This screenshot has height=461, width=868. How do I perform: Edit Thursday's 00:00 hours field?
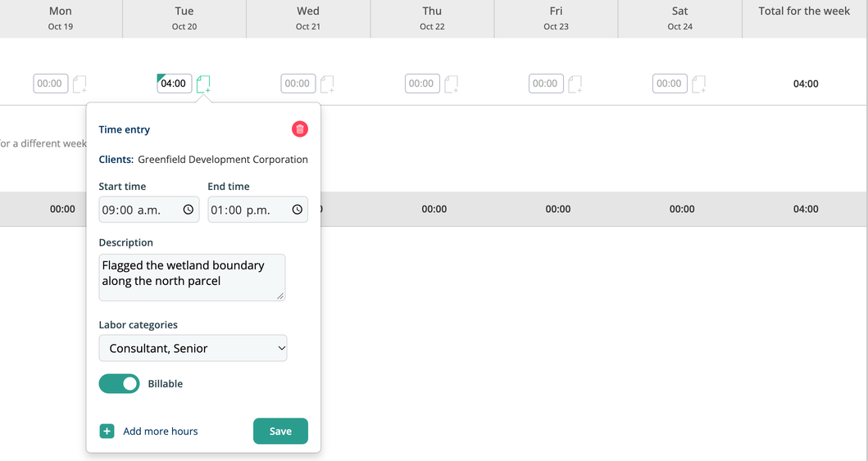422,84
